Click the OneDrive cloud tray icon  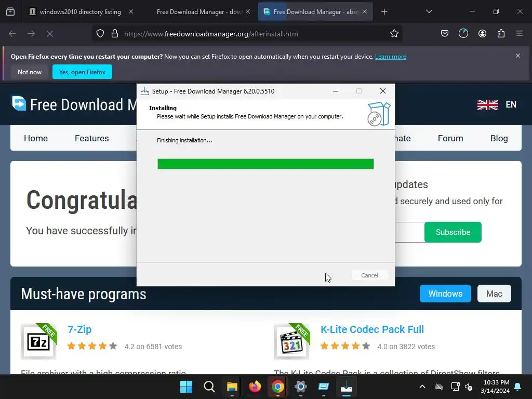(x=439, y=387)
